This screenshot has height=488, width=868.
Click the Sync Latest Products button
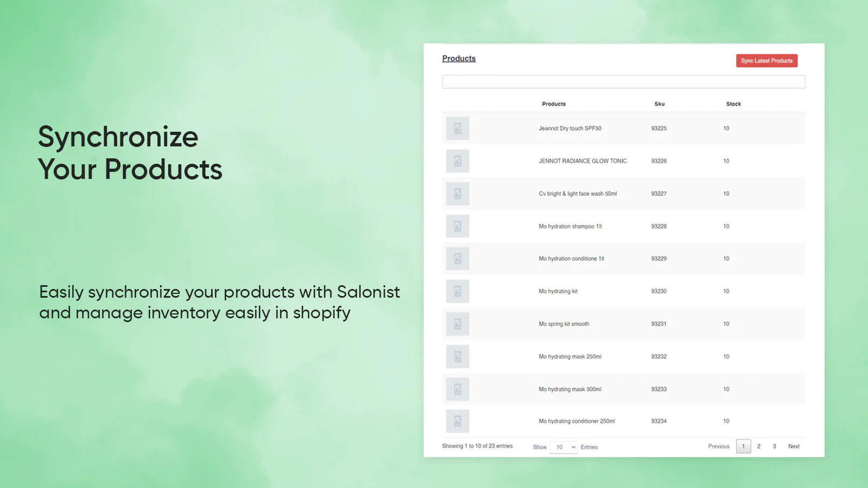767,61
